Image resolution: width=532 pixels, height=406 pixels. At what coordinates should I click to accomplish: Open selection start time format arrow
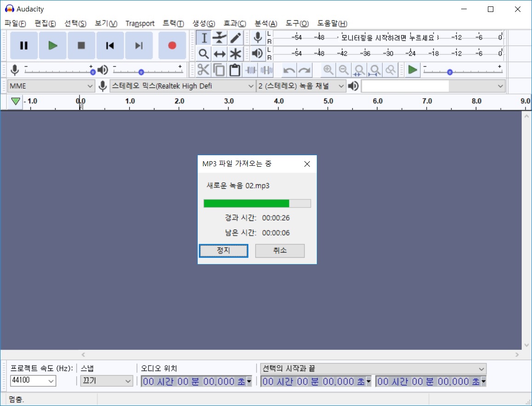click(x=368, y=381)
